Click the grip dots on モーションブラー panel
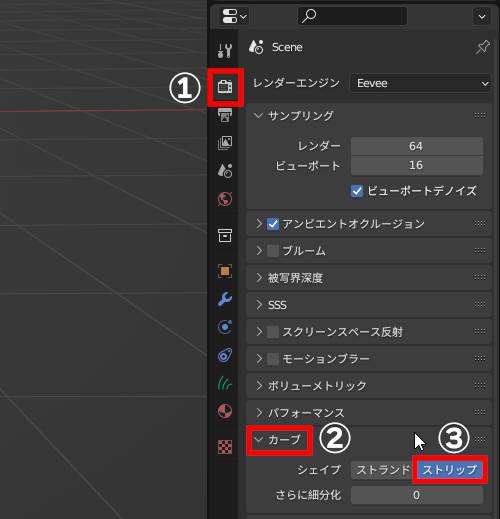 pyautogui.click(x=480, y=358)
